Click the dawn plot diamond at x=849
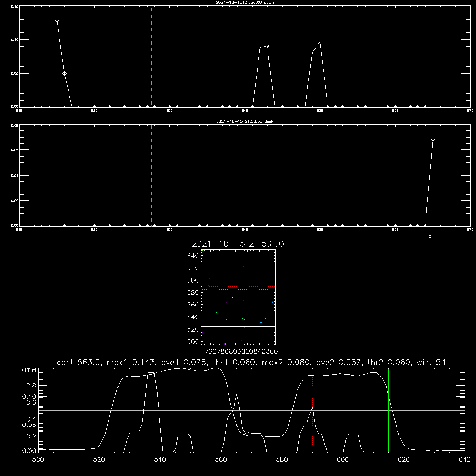This screenshot has height=476, width=476. 312,52
